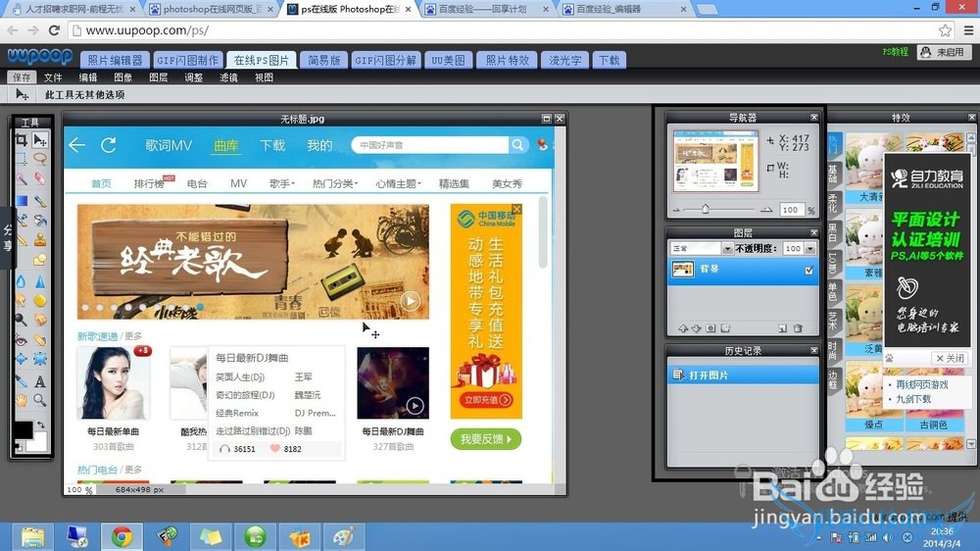Move layer up with arrow icon
This screenshot has width=980, height=551.
[x=682, y=327]
